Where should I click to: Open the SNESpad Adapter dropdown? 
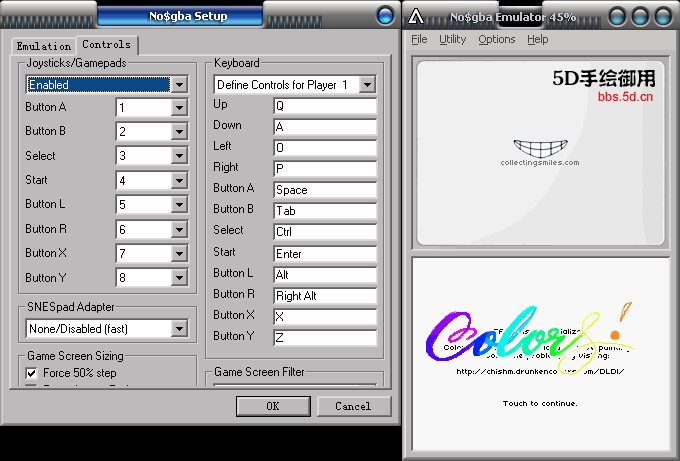(179, 329)
